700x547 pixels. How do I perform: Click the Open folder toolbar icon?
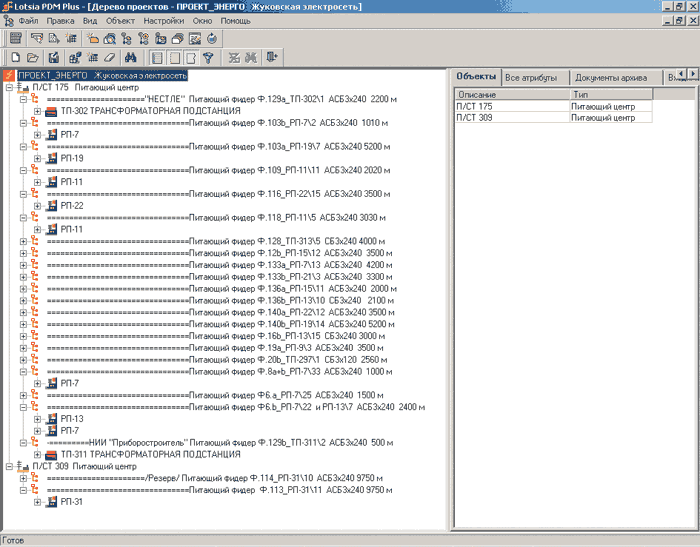33,58
